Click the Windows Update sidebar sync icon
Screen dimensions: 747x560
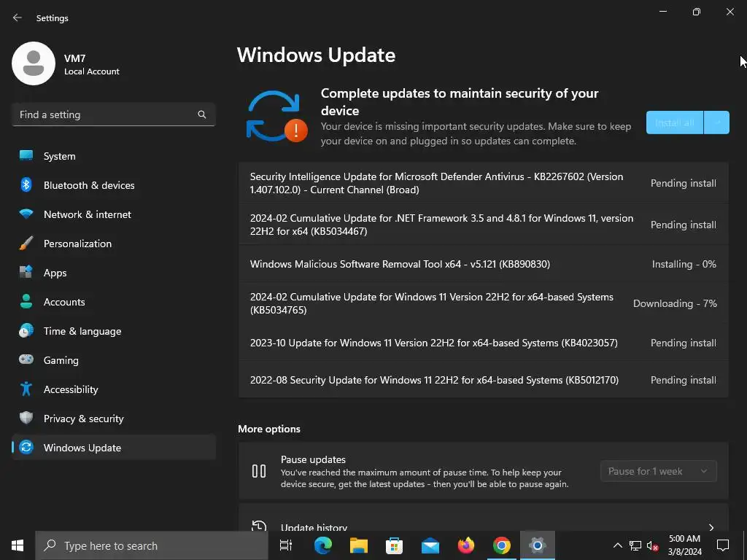click(x=26, y=447)
